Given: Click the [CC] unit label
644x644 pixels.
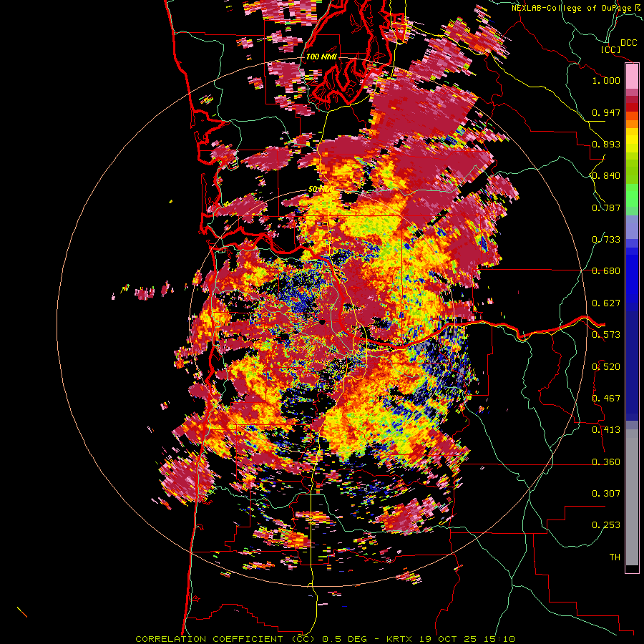Looking at the screenshot, I should click(611, 49).
